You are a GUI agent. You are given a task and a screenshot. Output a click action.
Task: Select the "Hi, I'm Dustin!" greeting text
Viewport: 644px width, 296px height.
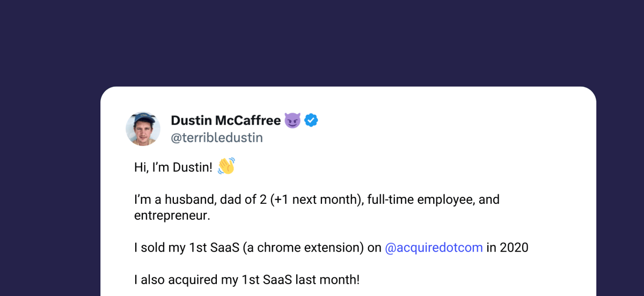point(173,167)
